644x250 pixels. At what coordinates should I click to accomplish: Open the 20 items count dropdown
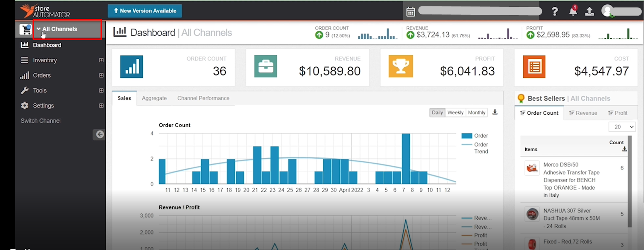pos(622,127)
